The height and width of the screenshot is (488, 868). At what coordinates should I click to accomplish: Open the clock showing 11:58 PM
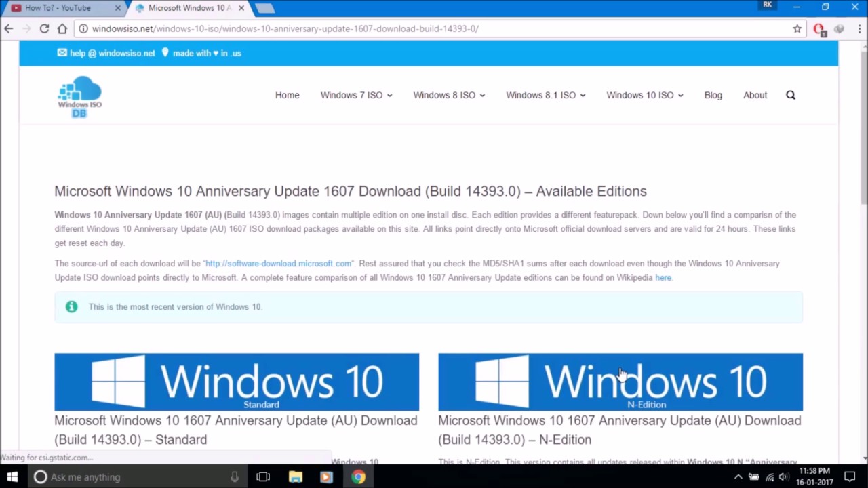814,476
